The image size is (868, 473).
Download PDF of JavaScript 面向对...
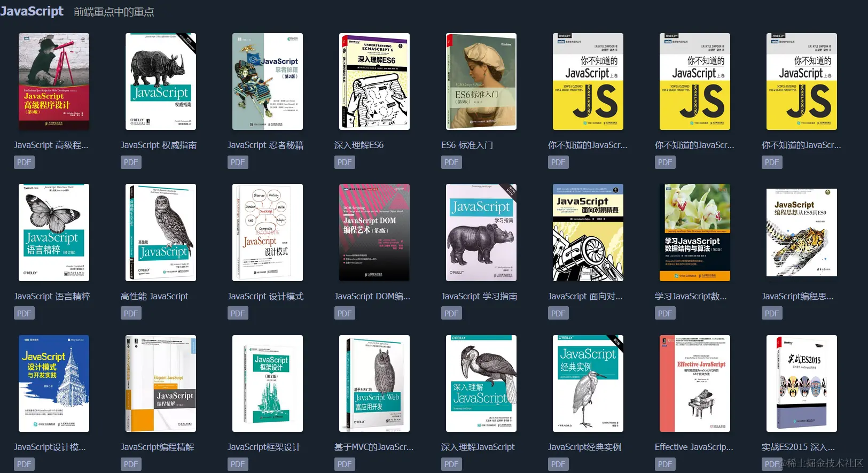558,313
